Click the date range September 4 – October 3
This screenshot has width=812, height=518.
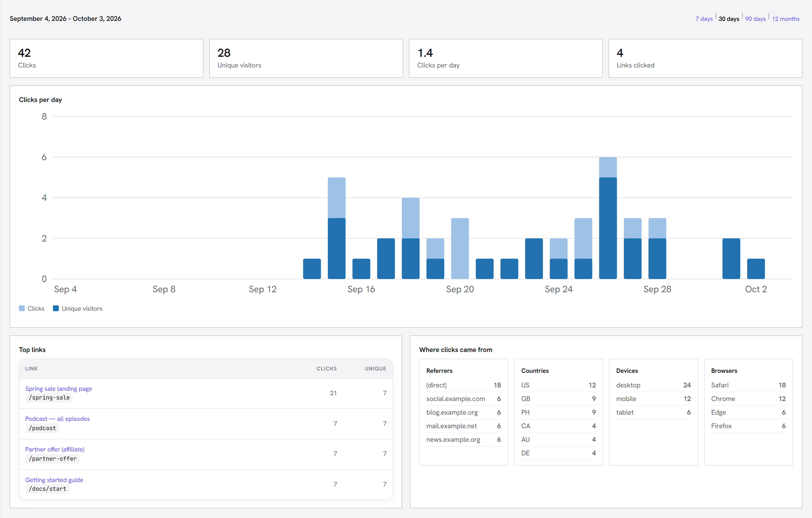click(x=65, y=18)
